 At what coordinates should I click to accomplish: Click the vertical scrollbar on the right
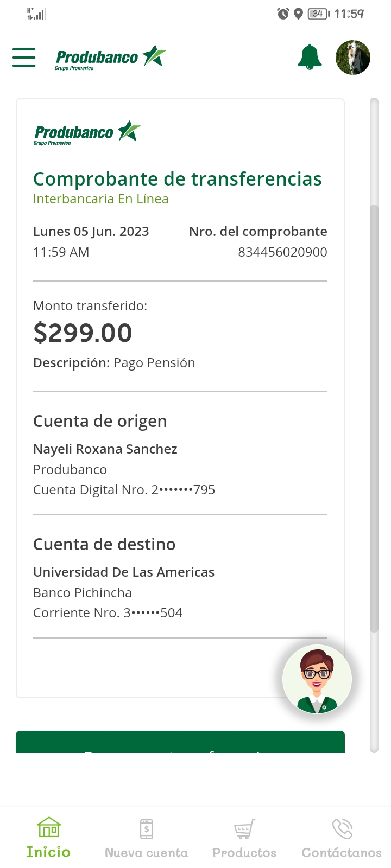(x=374, y=418)
